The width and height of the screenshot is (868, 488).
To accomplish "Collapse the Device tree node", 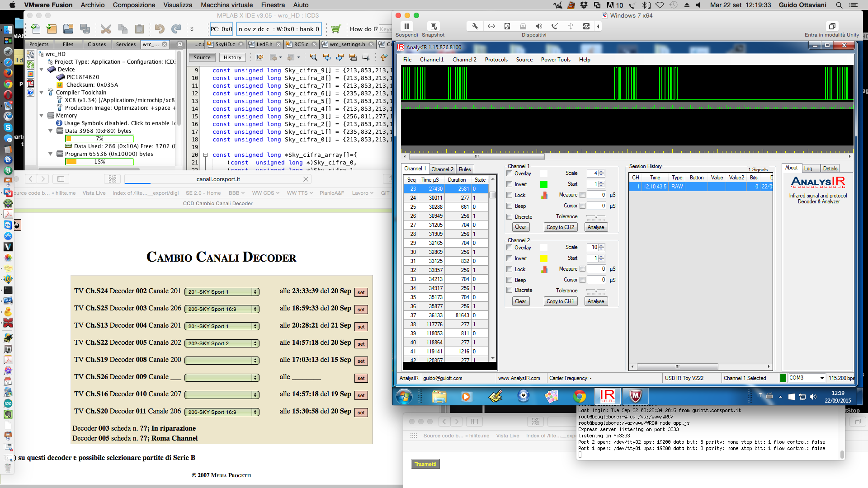I will [x=42, y=70].
